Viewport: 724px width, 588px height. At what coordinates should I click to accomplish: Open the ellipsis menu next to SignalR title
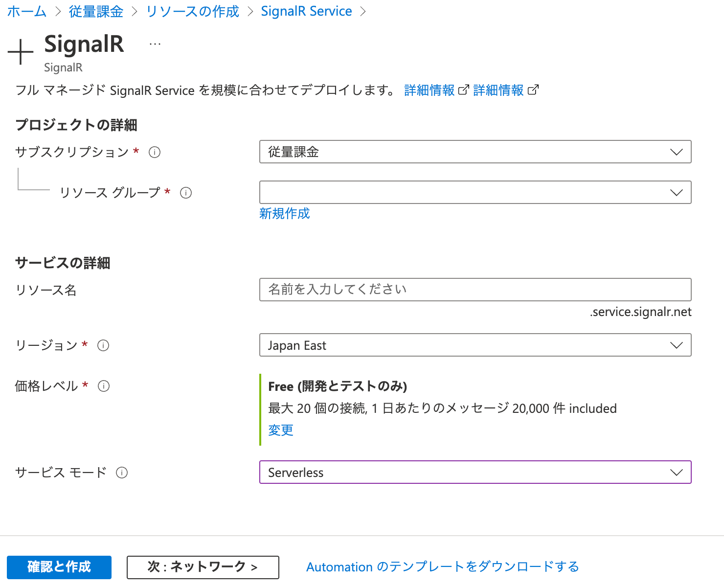click(x=155, y=44)
